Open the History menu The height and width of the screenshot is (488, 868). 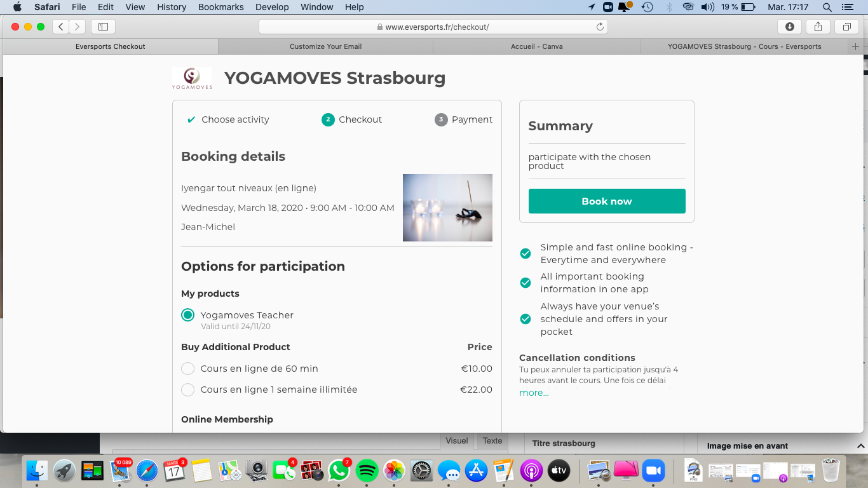(x=172, y=7)
